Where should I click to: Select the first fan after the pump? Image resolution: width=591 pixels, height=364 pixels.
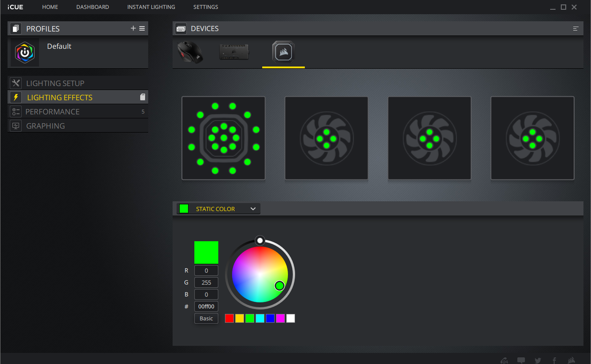point(326,138)
